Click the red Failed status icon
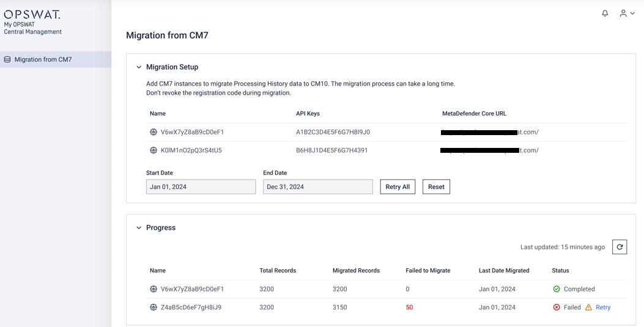The image size is (644, 327). [557, 307]
